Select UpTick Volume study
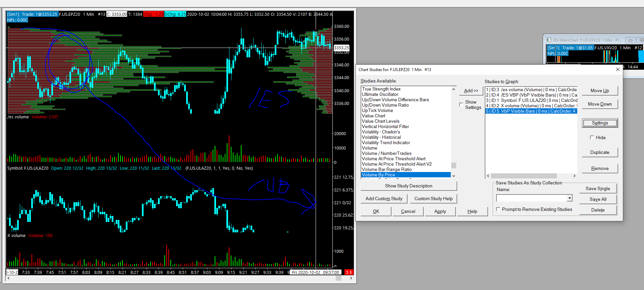This screenshot has width=644, height=290. coord(406,110)
